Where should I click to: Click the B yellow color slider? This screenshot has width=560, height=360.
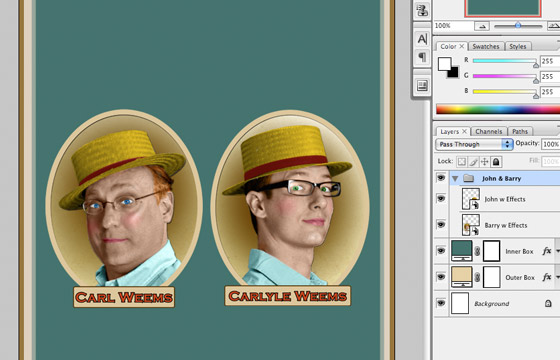[x=505, y=92]
